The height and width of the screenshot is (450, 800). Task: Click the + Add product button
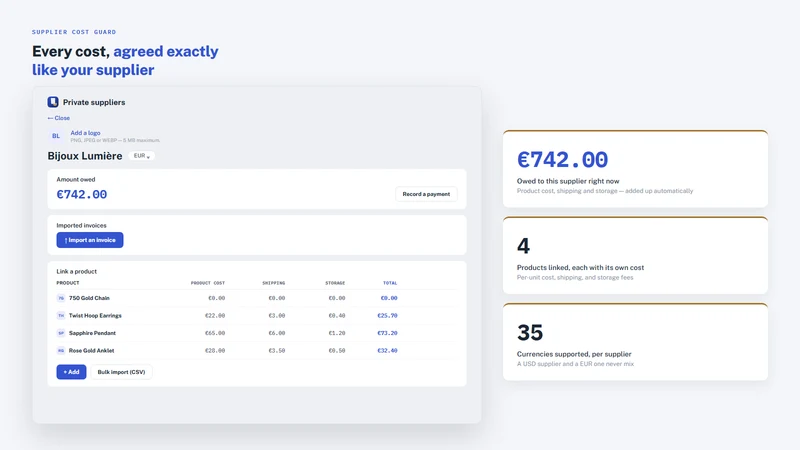[x=71, y=372]
